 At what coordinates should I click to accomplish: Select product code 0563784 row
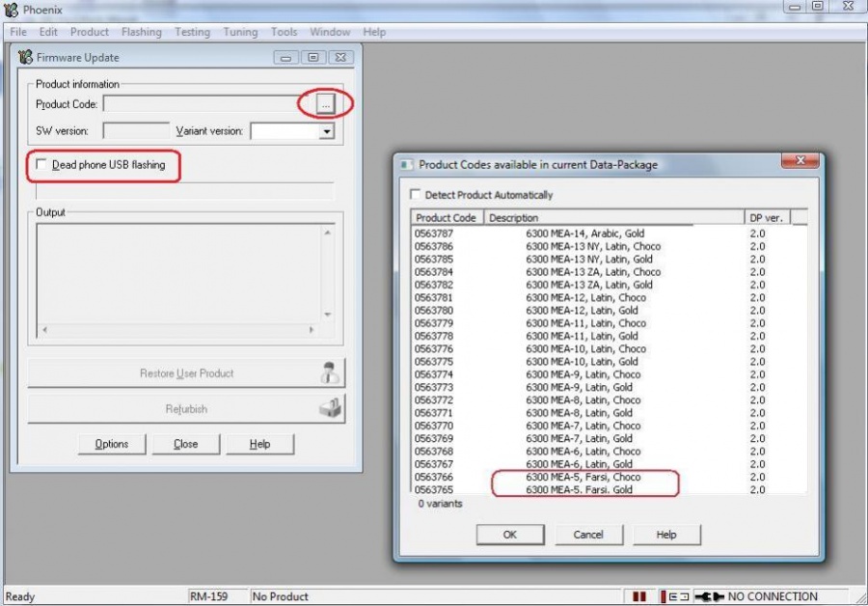click(x=609, y=271)
